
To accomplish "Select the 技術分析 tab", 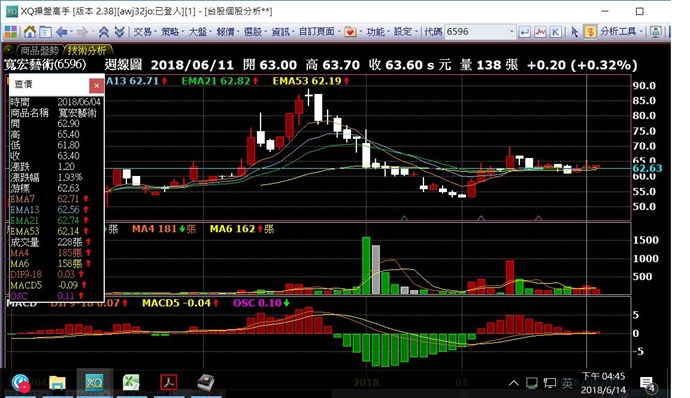I will 87,50.
